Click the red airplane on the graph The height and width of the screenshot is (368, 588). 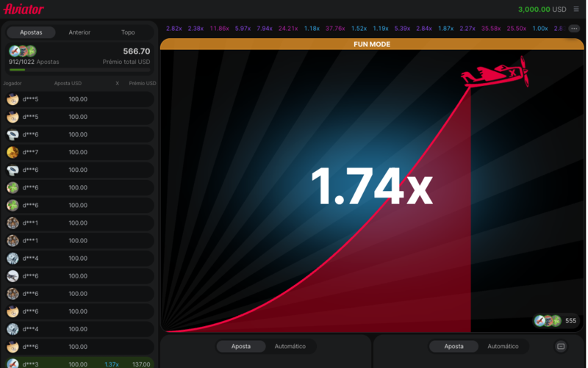[x=495, y=73]
